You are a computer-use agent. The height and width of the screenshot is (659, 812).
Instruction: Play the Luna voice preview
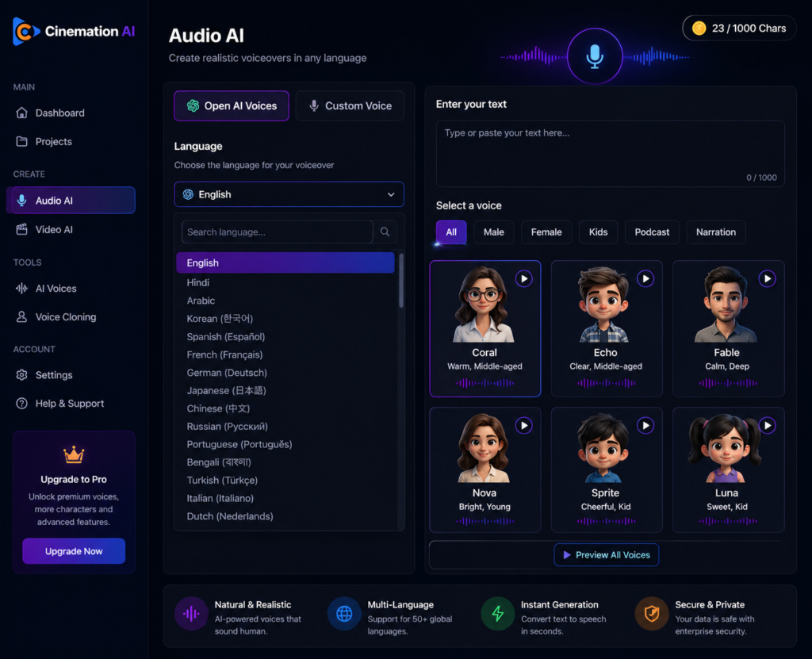tap(767, 426)
